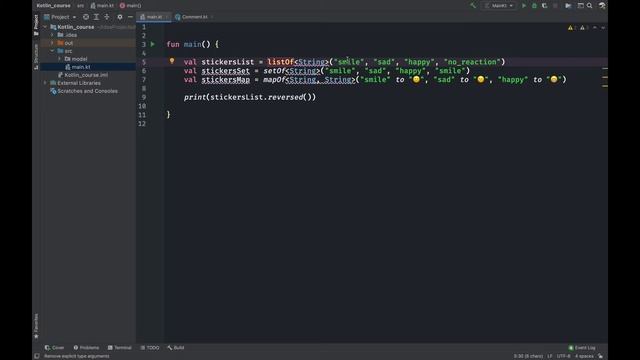Open Search Everywhere magnifier icon
640x360 pixels.
590,6
